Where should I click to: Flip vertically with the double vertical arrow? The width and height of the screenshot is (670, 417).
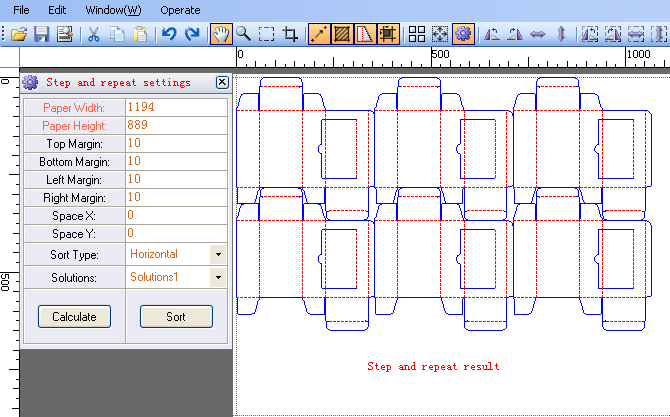click(561, 34)
